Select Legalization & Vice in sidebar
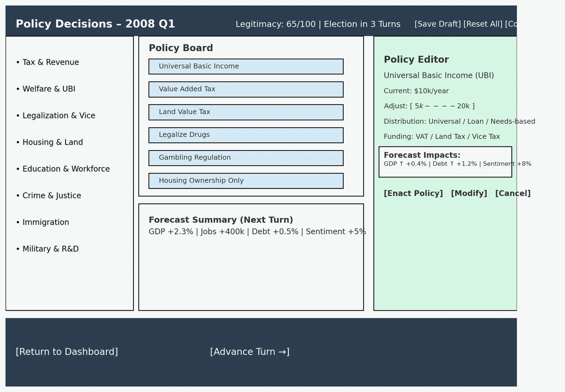This screenshot has height=392, width=565. click(56, 116)
